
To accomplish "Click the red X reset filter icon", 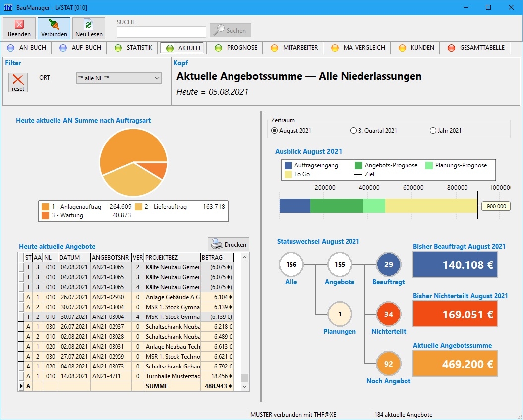I will click(18, 79).
